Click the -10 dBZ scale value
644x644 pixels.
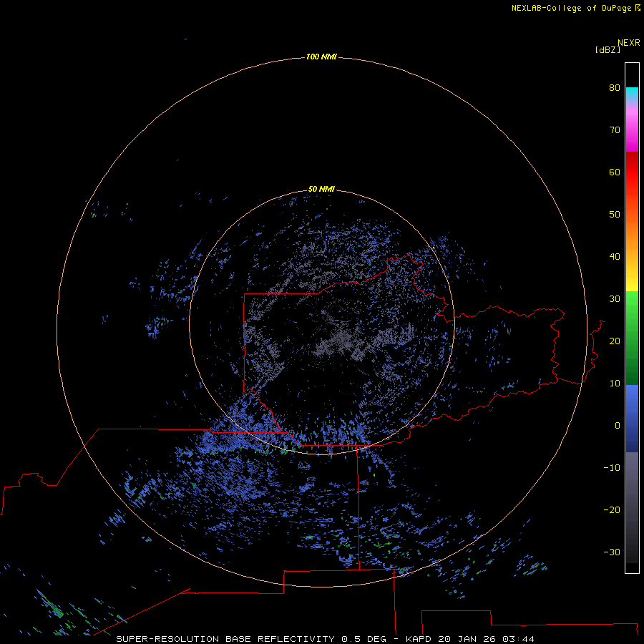click(x=612, y=467)
